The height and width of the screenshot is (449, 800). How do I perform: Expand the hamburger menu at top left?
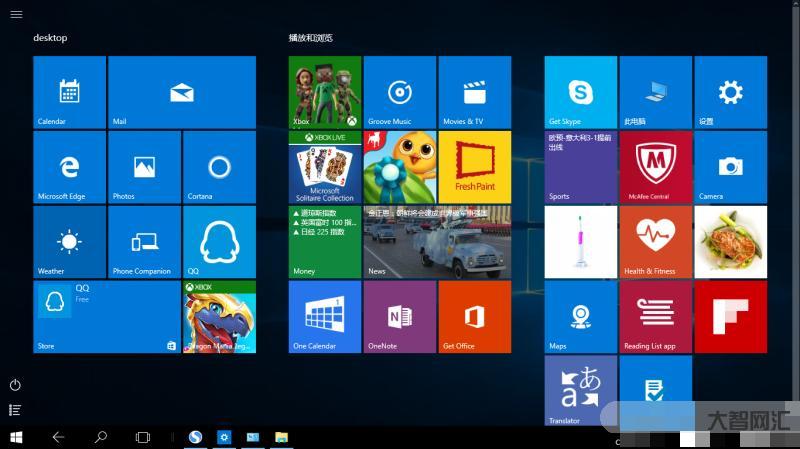[16, 14]
